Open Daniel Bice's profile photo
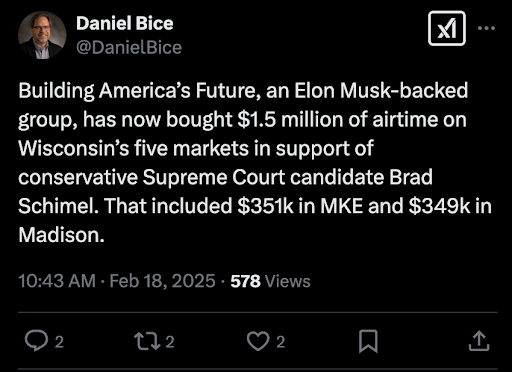Viewport: 512px width, 372px height. click(x=42, y=35)
